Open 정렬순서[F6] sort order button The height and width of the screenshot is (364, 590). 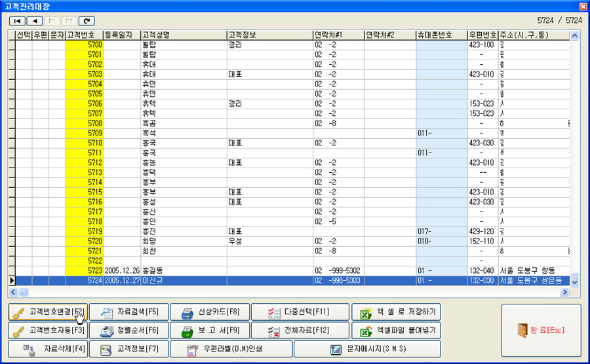[x=129, y=331]
